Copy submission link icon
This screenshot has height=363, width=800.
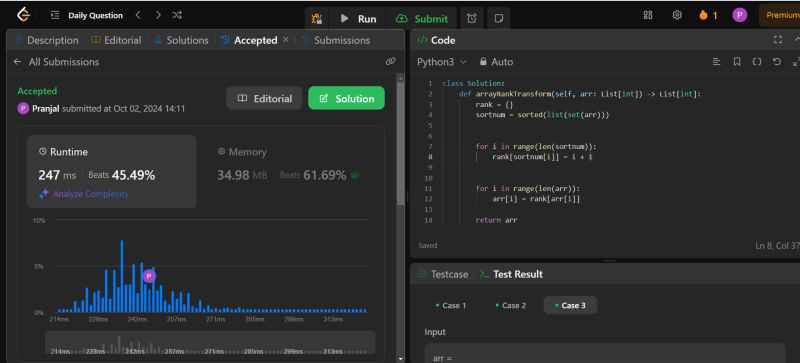click(390, 62)
